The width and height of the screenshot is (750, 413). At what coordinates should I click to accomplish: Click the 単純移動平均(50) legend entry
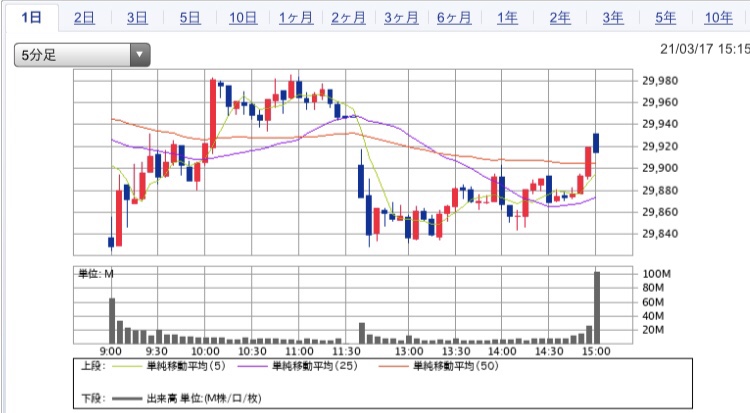tap(456, 366)
